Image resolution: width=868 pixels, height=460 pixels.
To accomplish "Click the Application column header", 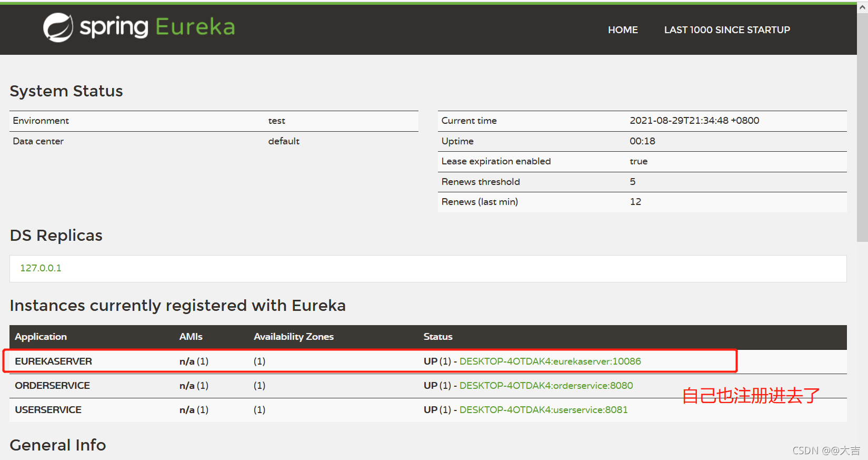I will point(41,337).
